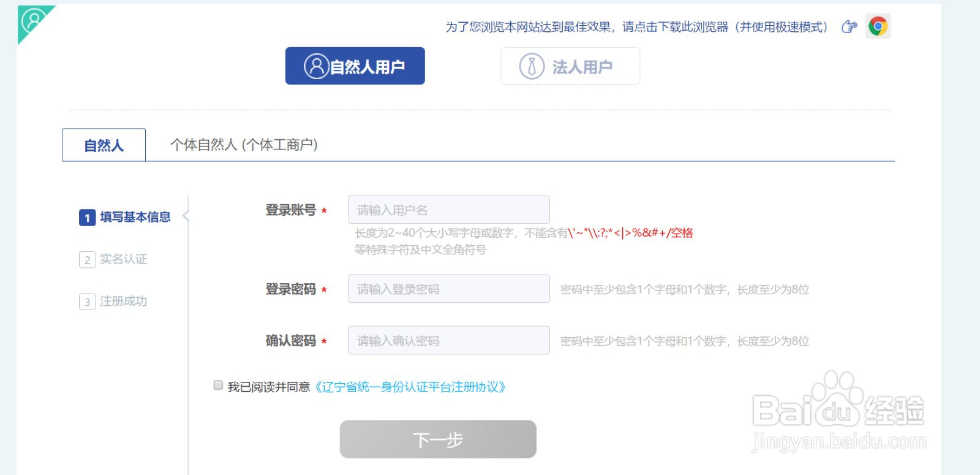980x475 pixels.
Task: Click step 2 number badge 实名认证
Action: (87, 260)
